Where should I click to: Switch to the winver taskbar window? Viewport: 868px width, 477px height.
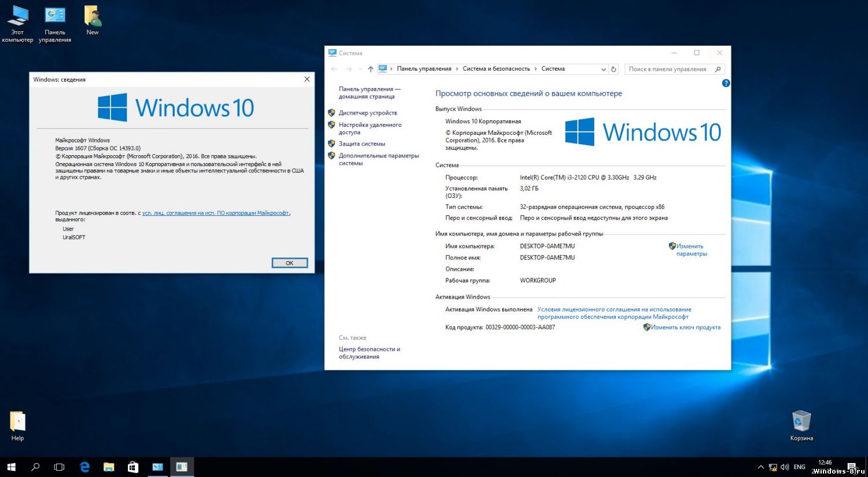182,467
